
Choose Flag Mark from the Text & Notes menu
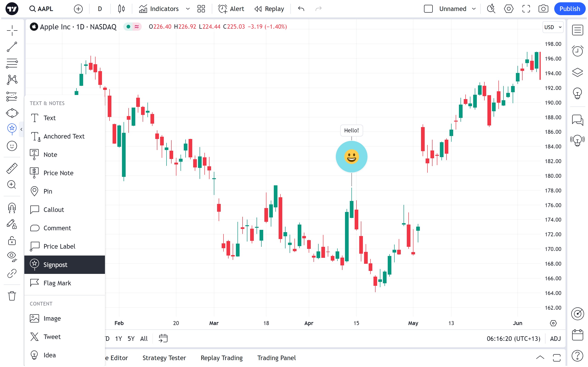(x=57, y=283)
